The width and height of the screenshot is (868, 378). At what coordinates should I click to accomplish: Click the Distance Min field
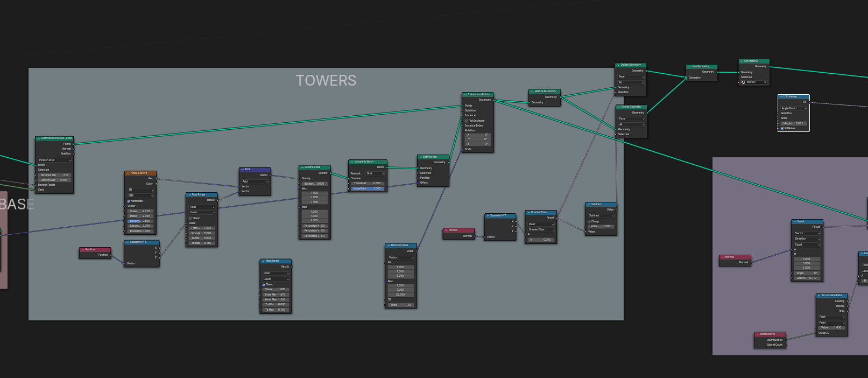(x=54, y=175)
